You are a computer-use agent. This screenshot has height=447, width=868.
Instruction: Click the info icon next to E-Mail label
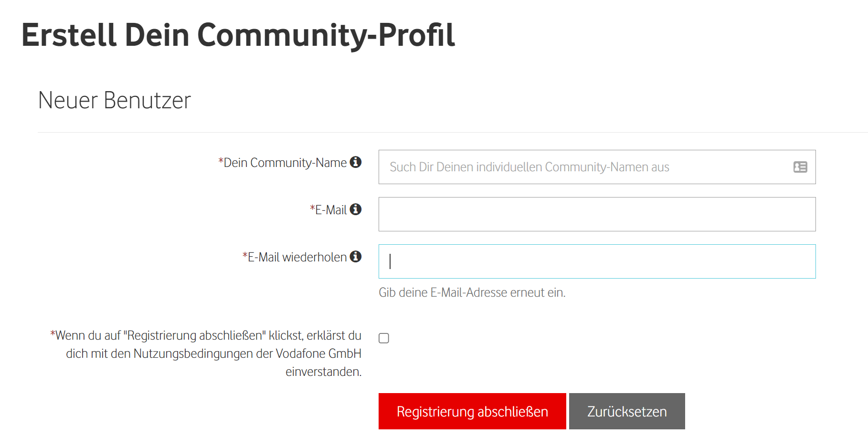[355, 209]
